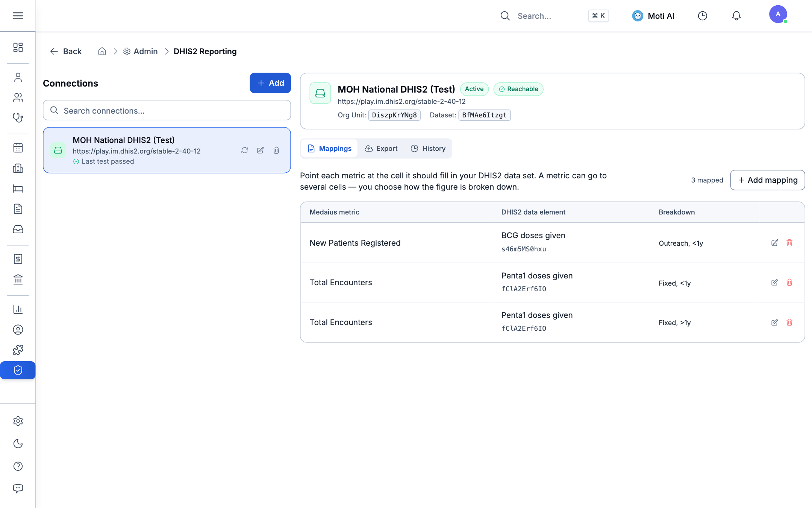The image size is (812, 508).
Task: Edit the Fixed, <1y Total Encounters mapping
Action: [x=774, y=282]
